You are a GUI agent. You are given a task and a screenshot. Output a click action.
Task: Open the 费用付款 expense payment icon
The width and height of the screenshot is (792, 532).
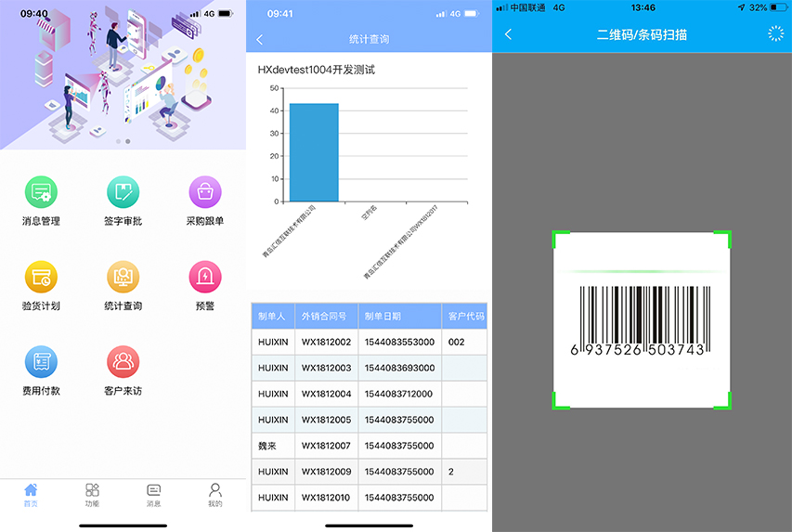pyautogui.click(x=41, y=362)
